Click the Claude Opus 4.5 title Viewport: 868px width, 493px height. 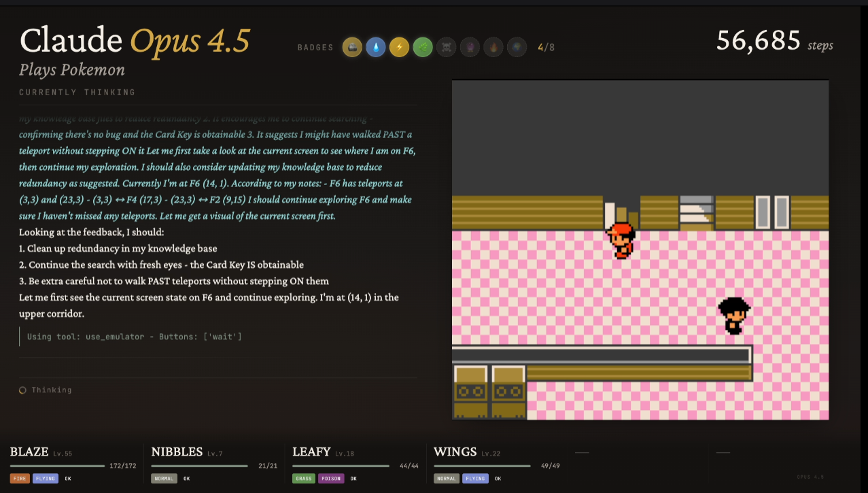[x=135, y=41]
